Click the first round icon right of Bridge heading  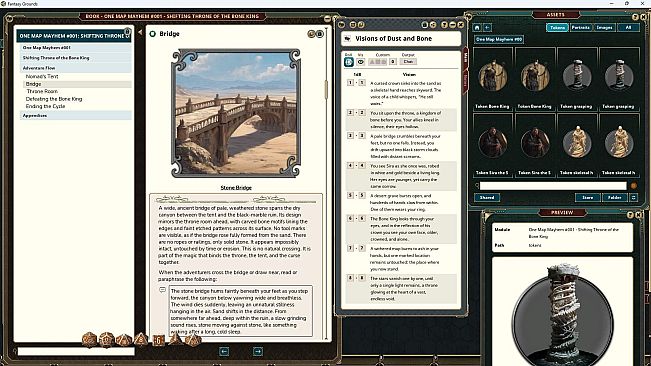click(311, 34)
